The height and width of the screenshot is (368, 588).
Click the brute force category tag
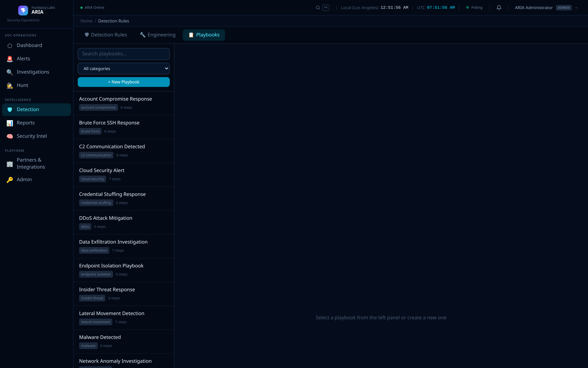coord(90,131)
